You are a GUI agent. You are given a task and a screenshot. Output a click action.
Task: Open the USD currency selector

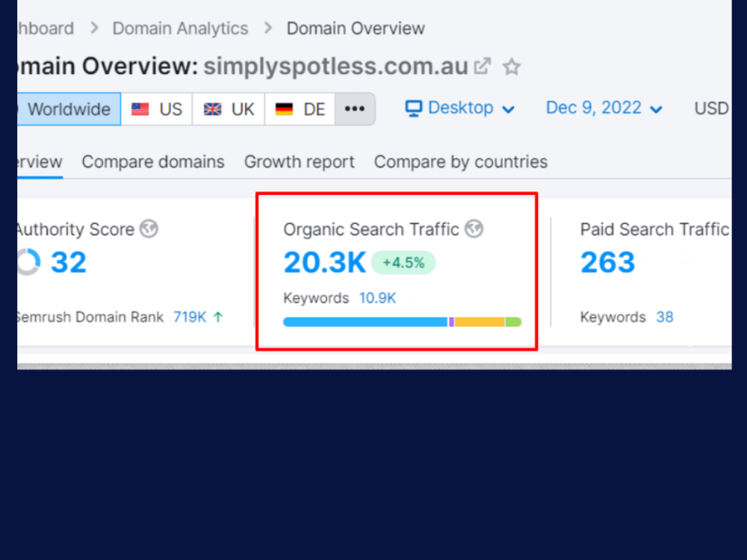712,108
